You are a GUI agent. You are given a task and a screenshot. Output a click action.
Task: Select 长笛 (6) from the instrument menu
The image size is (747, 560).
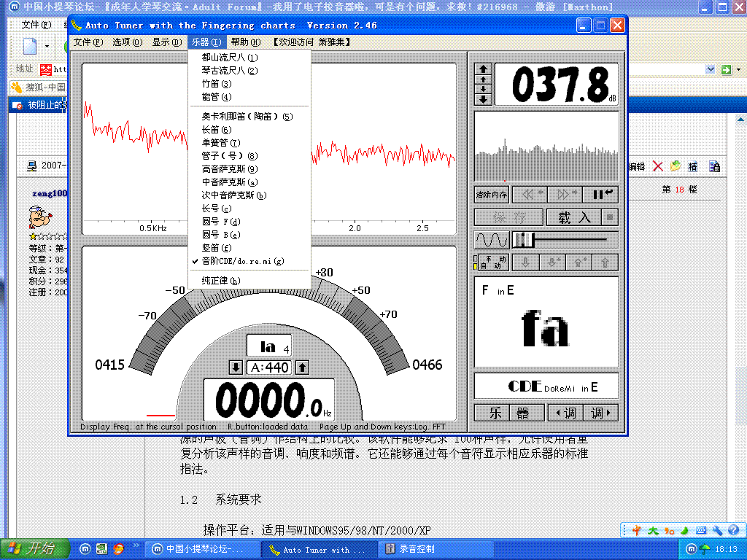coord(249,130)
